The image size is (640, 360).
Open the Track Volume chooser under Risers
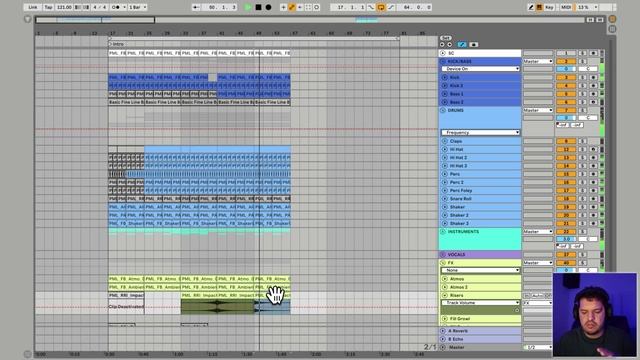[480, 303]
